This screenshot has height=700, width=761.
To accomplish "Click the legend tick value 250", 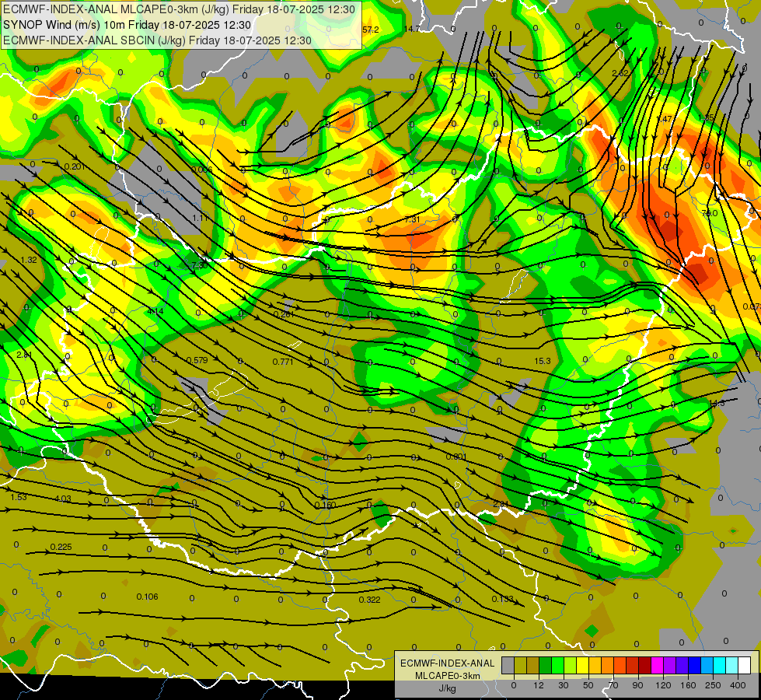I will tap(713, 685).
